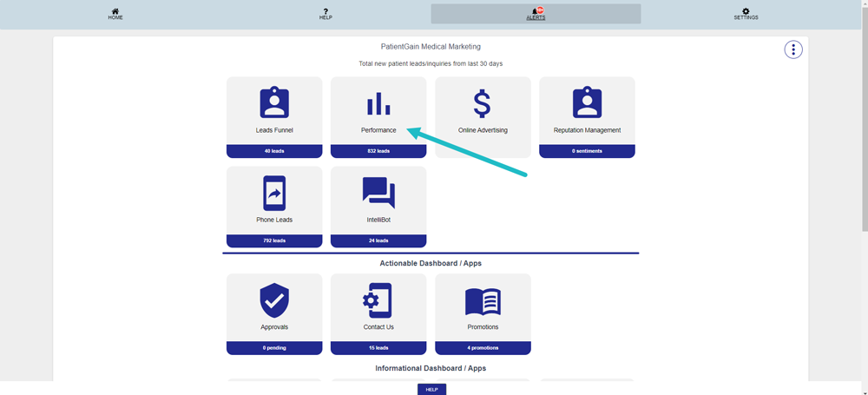Open the Settings gear icon

pyautogui.click(x=746, y=11)
